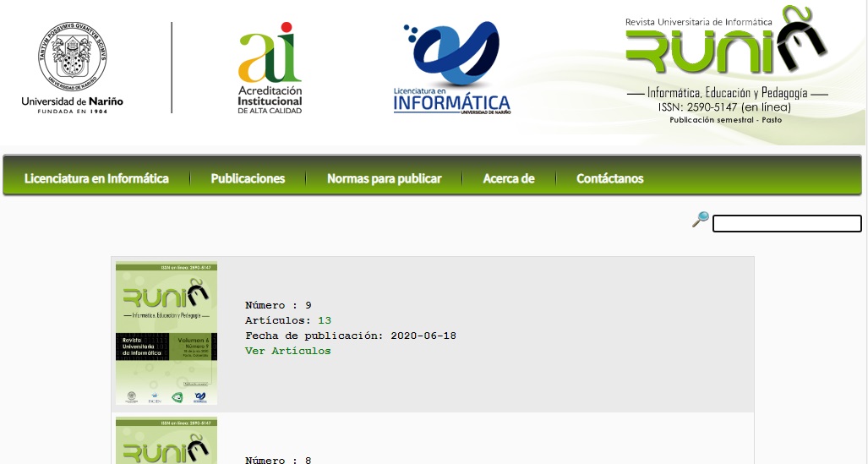Open the Publicaciones menu item

[x=248, y=178]
